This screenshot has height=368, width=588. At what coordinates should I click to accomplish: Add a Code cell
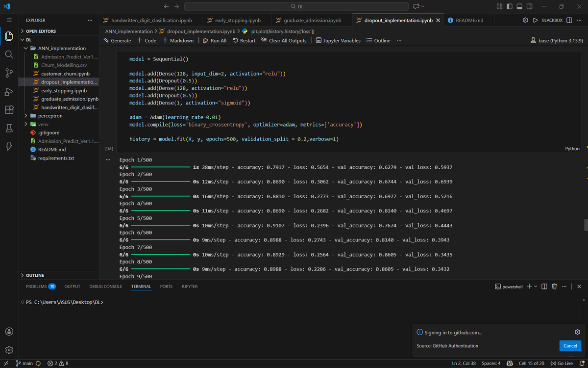(147, 41)
